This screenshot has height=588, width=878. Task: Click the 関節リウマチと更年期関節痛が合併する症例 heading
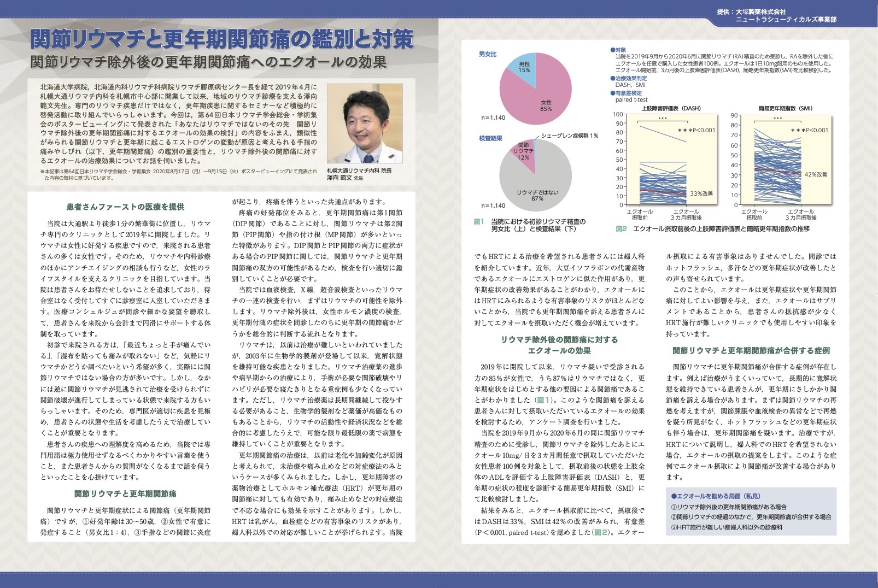751,350
